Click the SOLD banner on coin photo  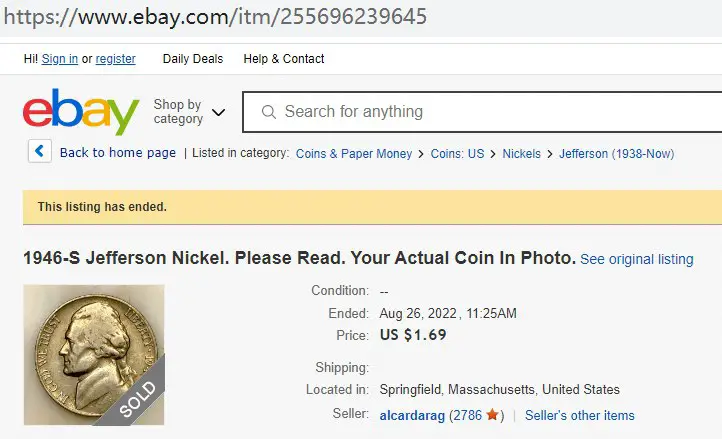pyautogui.click(x=137, y=399)
